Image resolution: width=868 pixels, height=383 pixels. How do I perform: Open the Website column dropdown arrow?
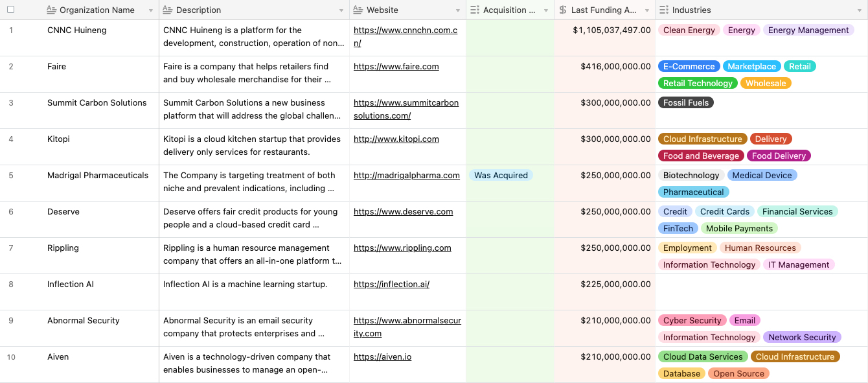tap(458, 10)
